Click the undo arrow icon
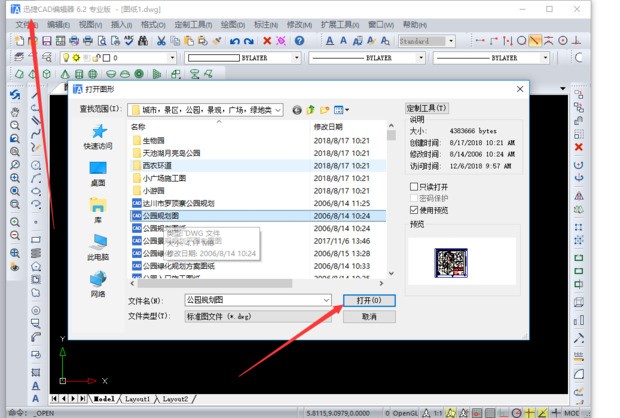 235,41
